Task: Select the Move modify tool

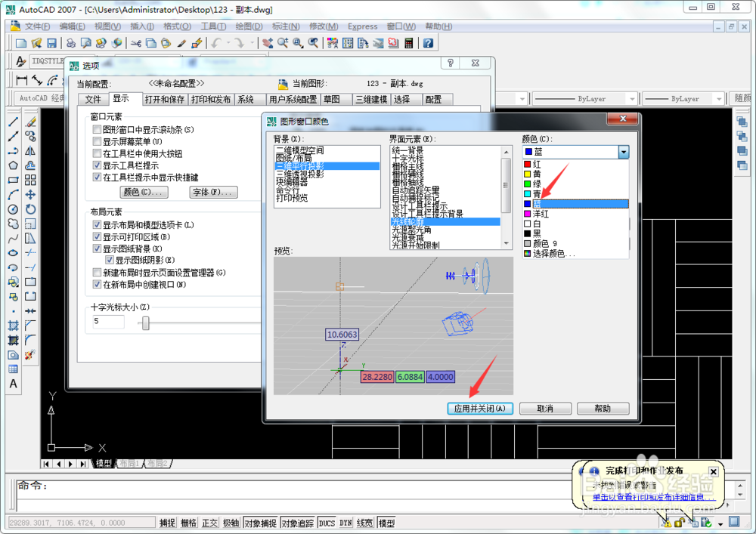Action: tap(30, 195)
